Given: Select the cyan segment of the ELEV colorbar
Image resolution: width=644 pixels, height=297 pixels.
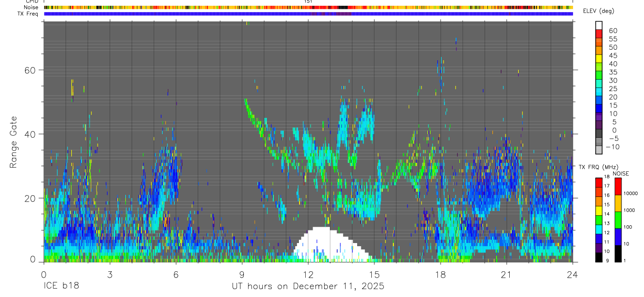Looking at the screenshot, I should pos(599,92).
